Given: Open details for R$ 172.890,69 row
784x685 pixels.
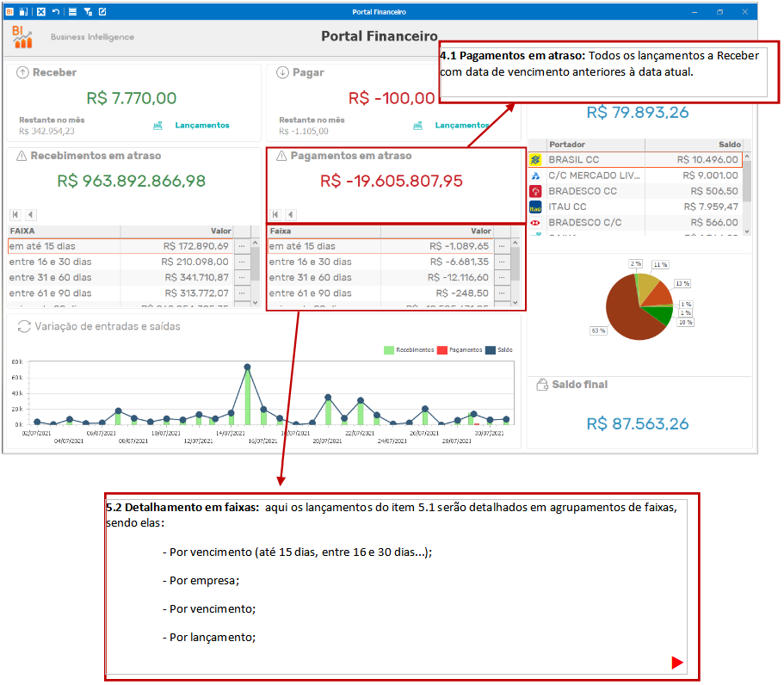Looking at the screenshot, I should pos(242,246).
